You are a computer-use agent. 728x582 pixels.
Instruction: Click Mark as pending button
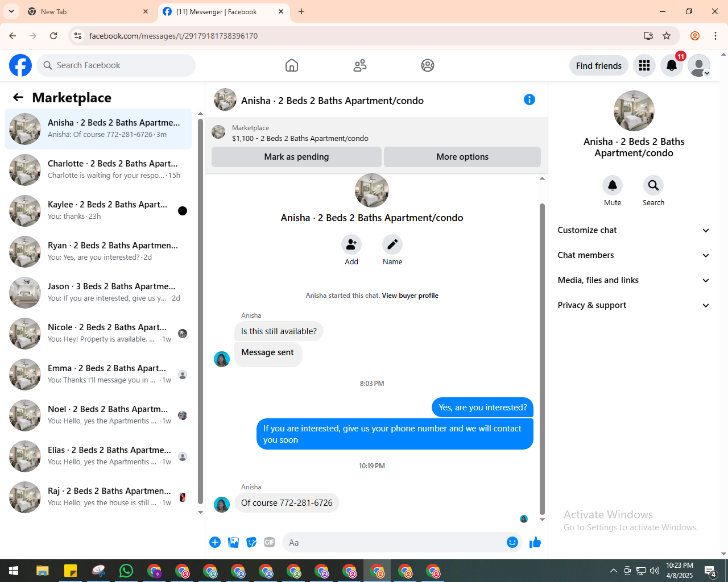point(296,157)
